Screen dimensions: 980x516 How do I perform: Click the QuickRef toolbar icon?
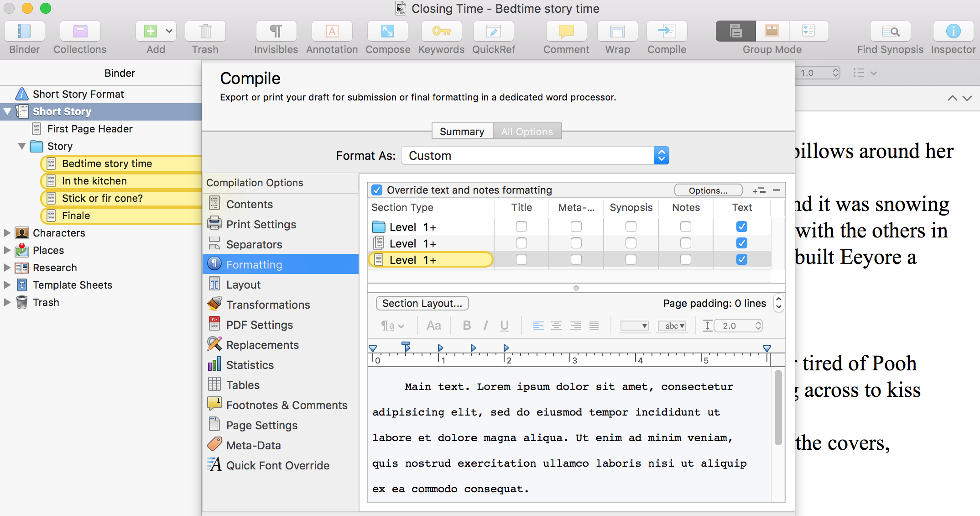click(x=493, y=32)
